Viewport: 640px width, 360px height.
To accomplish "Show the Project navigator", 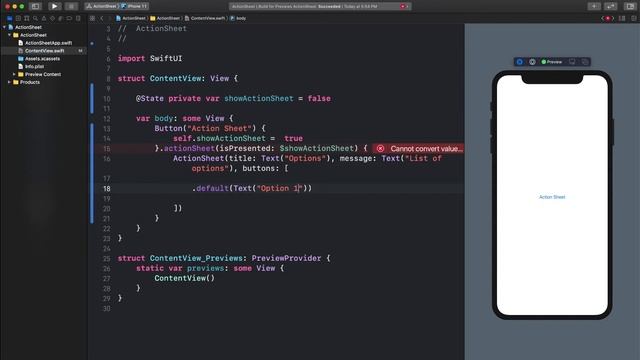I will pyautogui.click(x=10, y=18).
